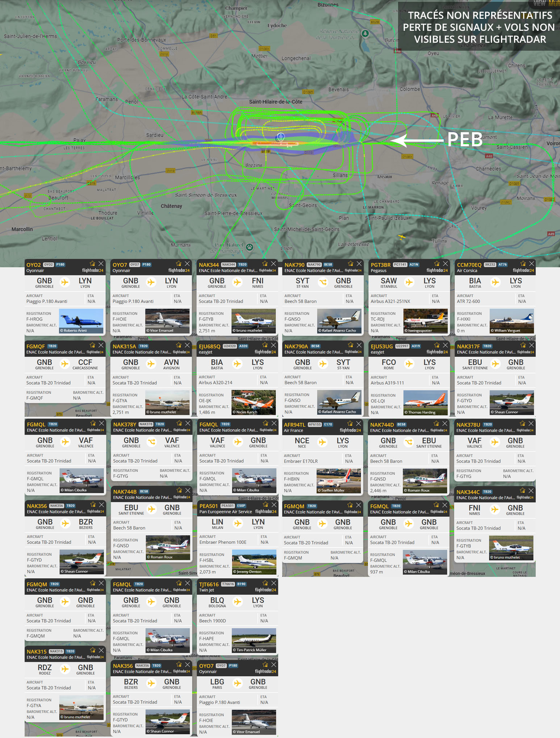
Task: Close the OYO2 Oyonnair flight card
Action: tap(101, 264)
